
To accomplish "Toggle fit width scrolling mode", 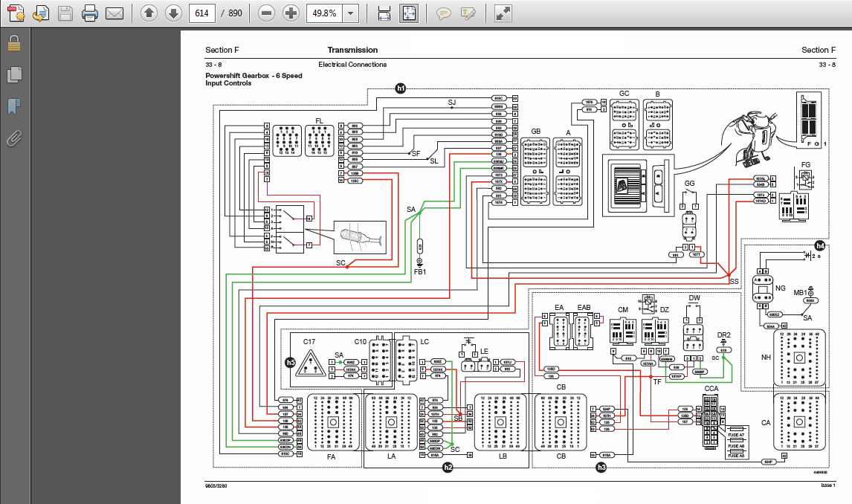I will click(x=384, y=13).
